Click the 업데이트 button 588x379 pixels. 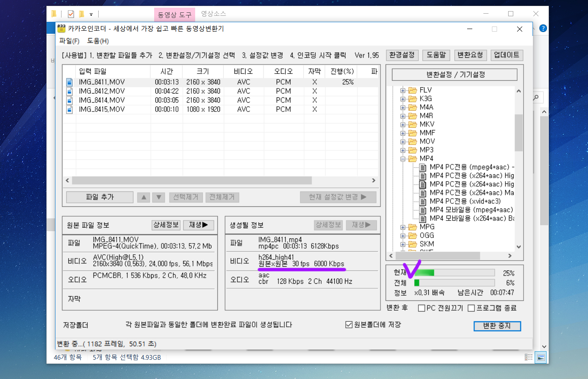(x=506, y=55)
